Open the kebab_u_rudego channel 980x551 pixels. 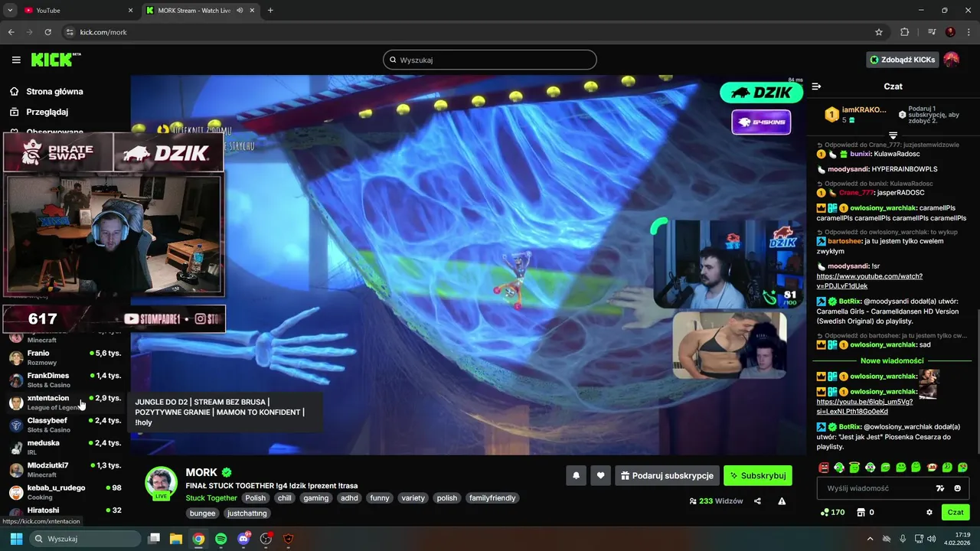[65, 492]
